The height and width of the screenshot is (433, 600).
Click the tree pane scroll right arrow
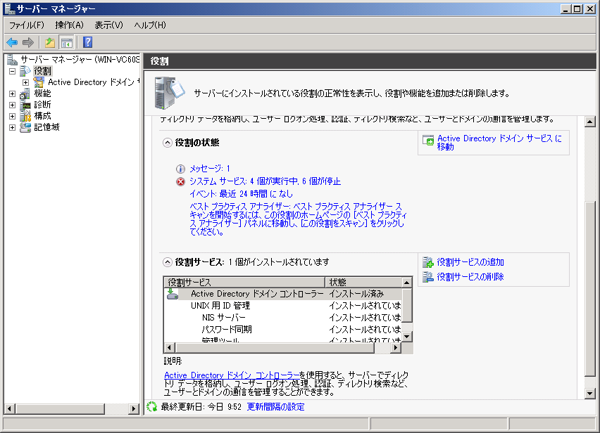pyautogui.click(x=134, y=409)
